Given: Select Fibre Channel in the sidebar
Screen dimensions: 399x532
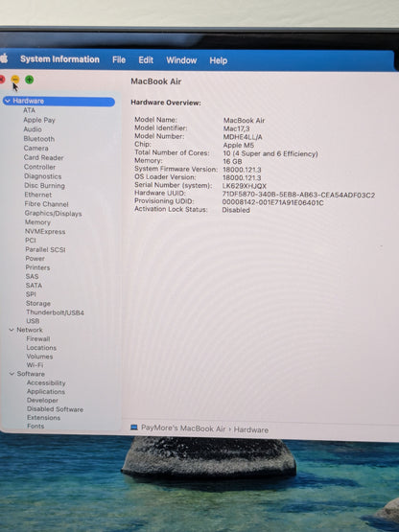Looking at the screenshot, I should [x=47, y=204].
